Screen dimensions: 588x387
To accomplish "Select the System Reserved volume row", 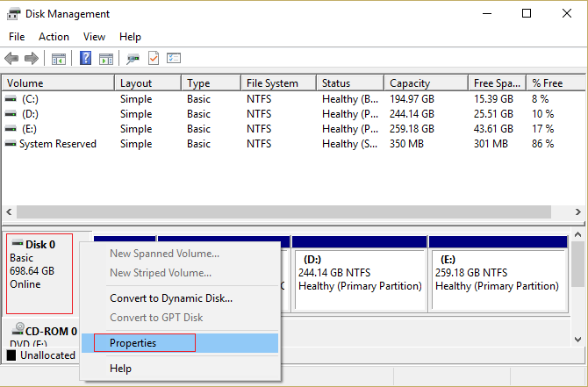I will tap(292, 144).
